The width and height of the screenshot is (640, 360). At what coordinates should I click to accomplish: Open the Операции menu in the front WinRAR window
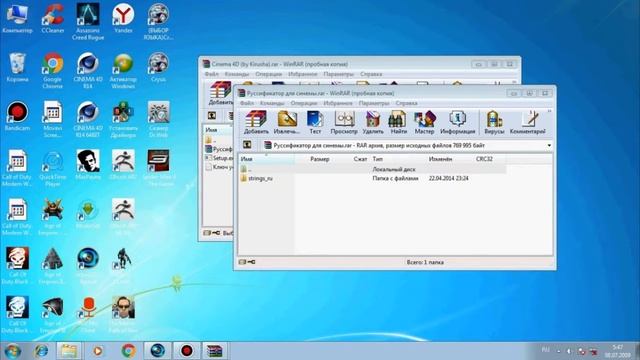[304, 103]
